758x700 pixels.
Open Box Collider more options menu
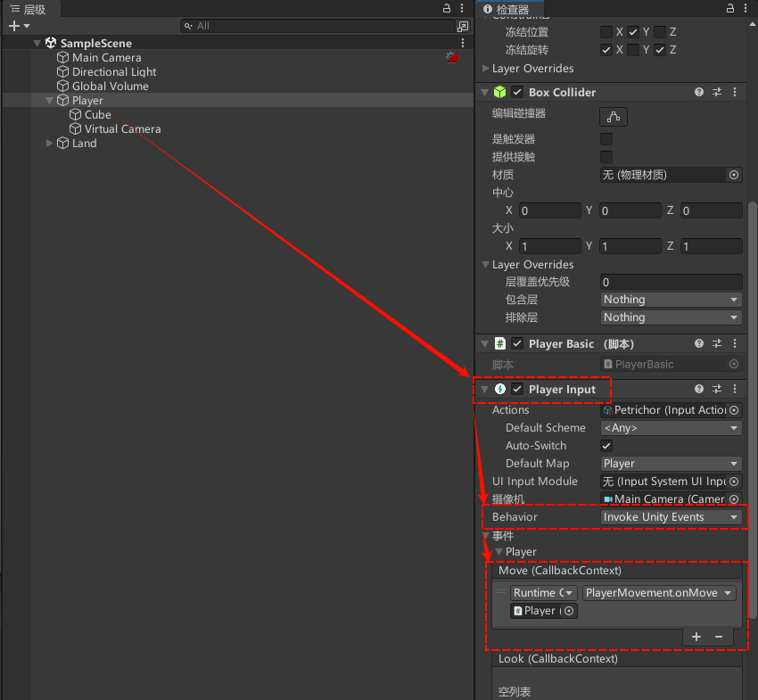click(735, 92)
